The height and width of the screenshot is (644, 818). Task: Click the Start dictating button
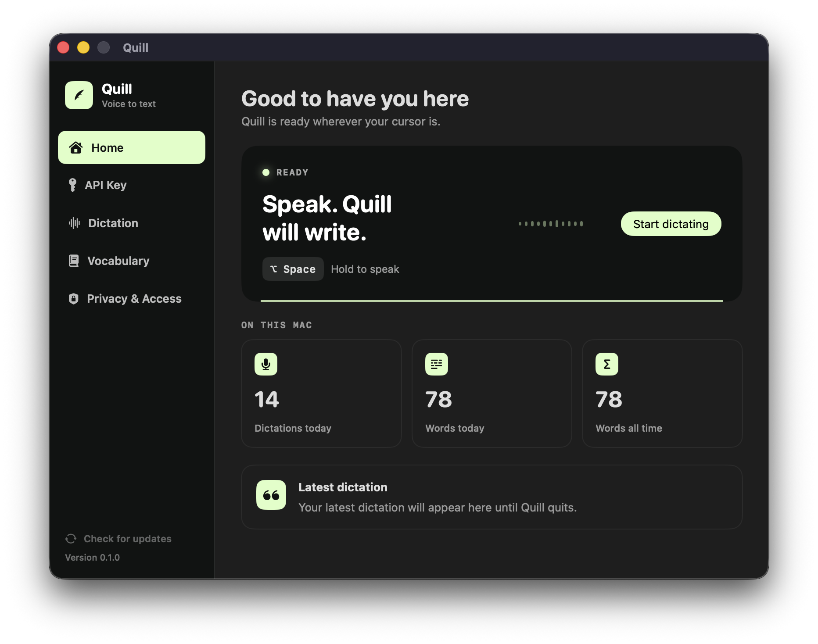(x=671, y=224)
